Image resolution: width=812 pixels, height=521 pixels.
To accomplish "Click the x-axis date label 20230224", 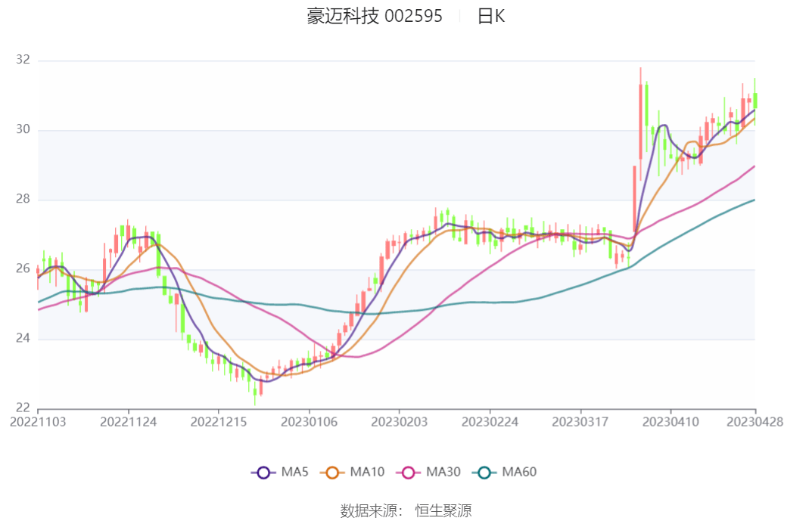I will click(x=490, y=422).
